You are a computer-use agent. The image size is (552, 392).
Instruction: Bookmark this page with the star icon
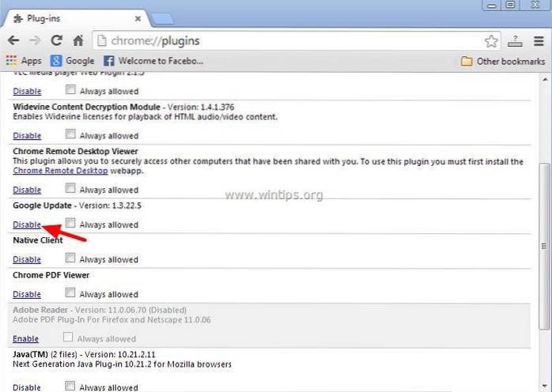coord(491,40)
